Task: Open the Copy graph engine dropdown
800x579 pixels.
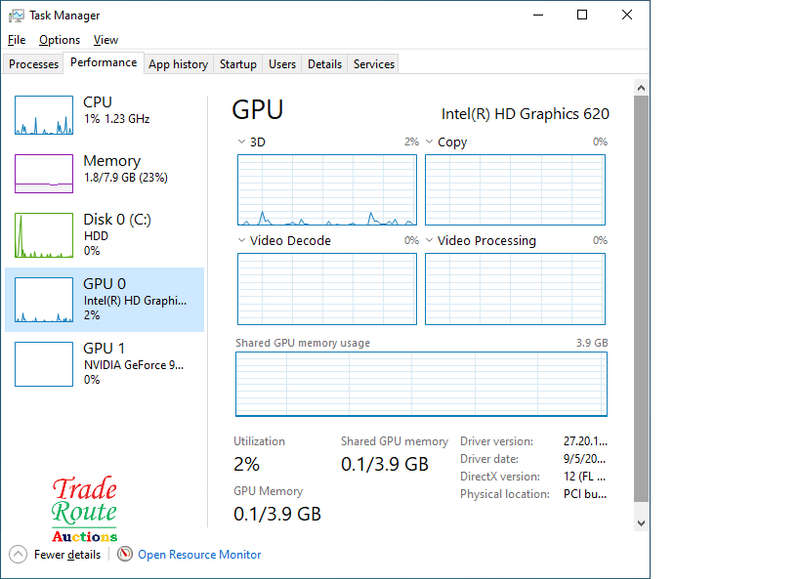Action: coord(430,141)
